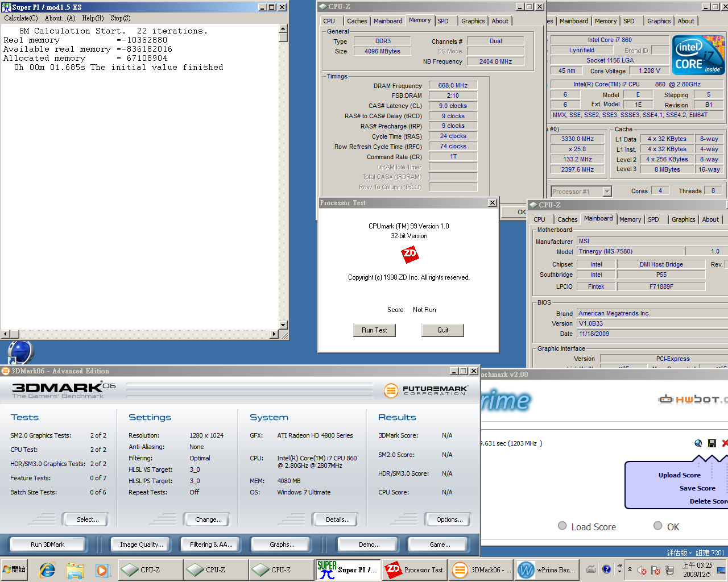Screen dimensions: 728x582
Task: Click Options... under Results
Action: pos(447,519)
